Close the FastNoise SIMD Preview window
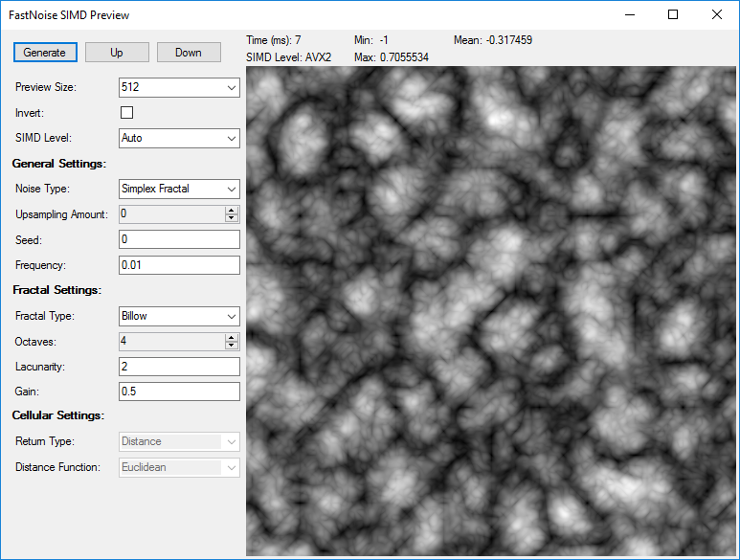 (717, 14)
